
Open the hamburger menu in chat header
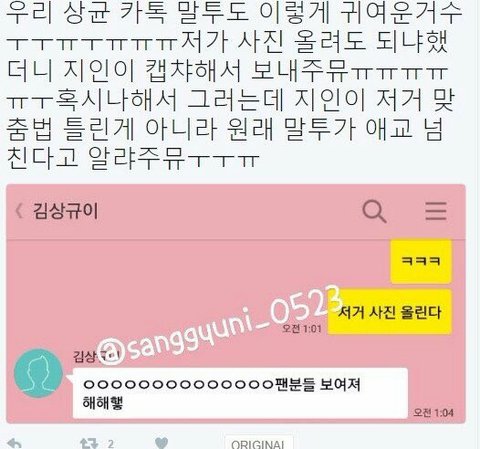point(436,211)
